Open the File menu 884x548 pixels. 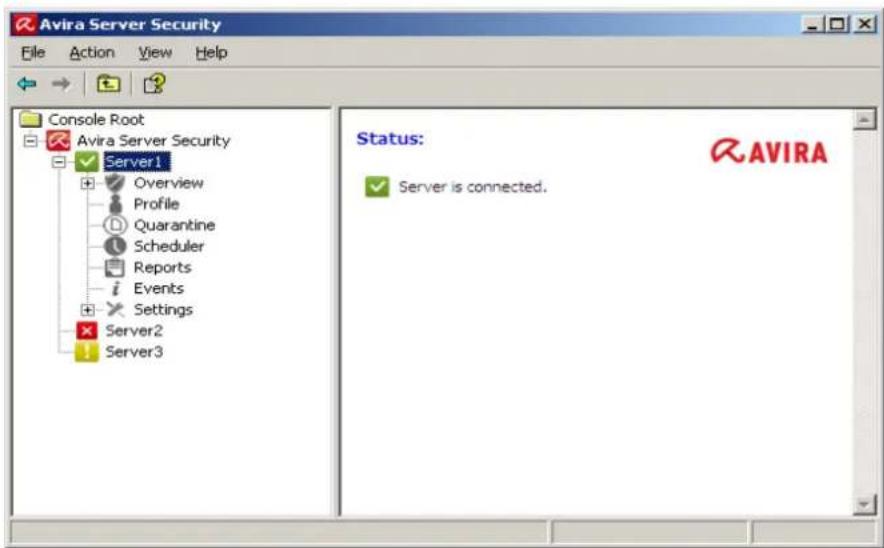(x=33, y=52)
